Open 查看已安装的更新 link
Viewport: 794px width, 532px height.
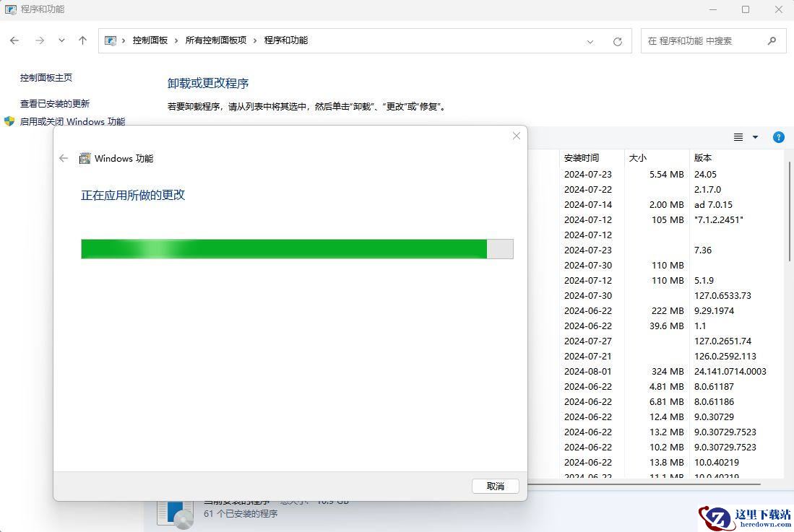coord(55,103)
